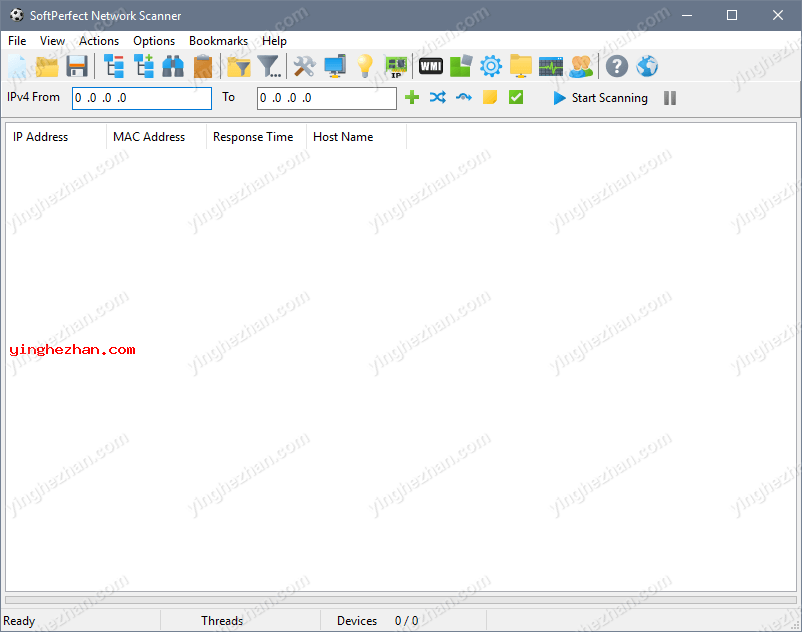Click the Threads status bar entry
This screenshot has height=632, width=802.
point(222,621)
